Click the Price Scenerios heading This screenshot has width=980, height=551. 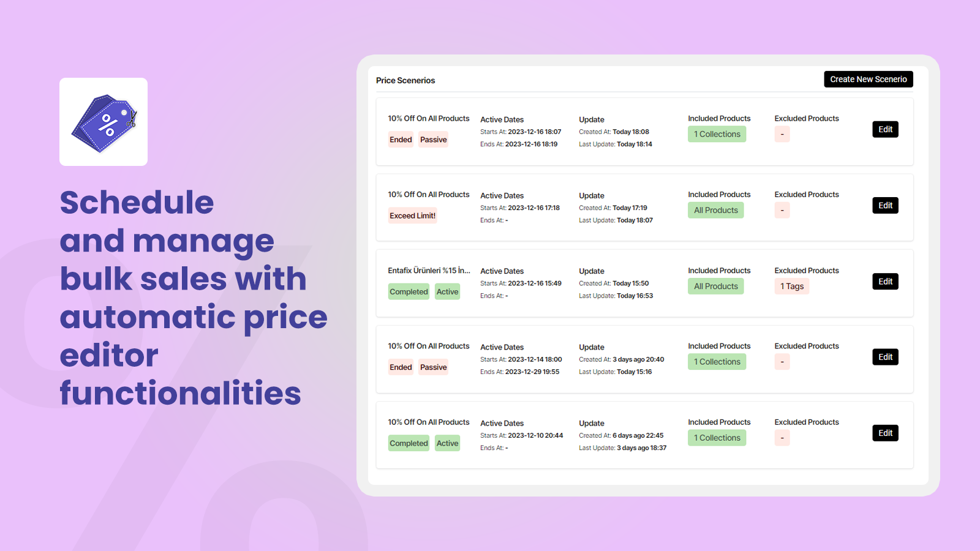click(x=405, y=81)
